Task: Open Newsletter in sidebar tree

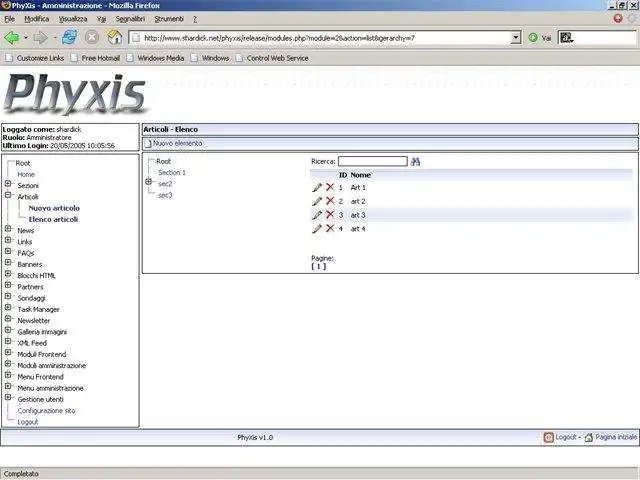Action: click(x=33, y=321)
